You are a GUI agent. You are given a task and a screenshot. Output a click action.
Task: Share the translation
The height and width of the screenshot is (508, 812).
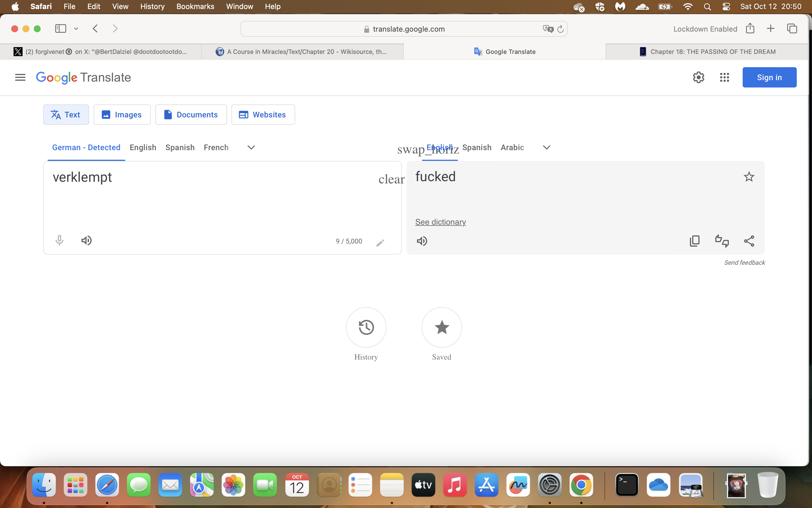pos(749,241)
